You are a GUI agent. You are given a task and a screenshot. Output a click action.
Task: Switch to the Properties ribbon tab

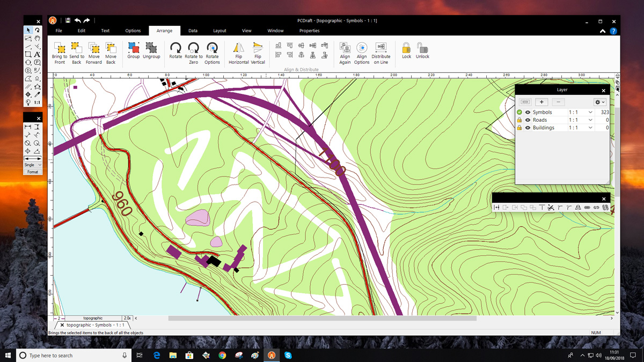(309, 31)
